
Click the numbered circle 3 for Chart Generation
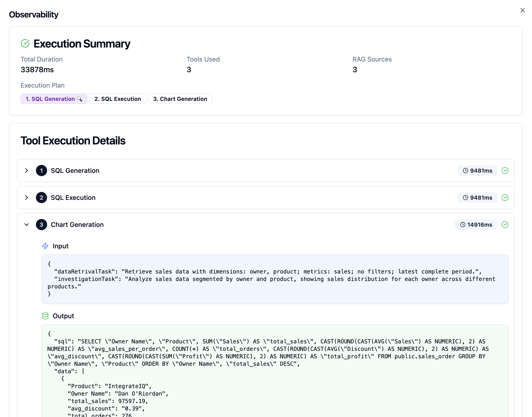point(41,225)
